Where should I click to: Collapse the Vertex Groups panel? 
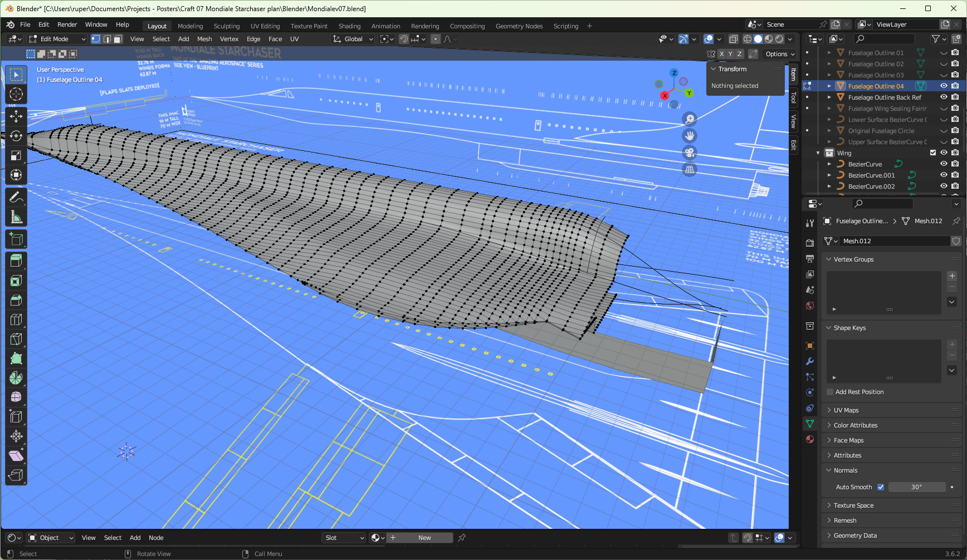(829, 259)
